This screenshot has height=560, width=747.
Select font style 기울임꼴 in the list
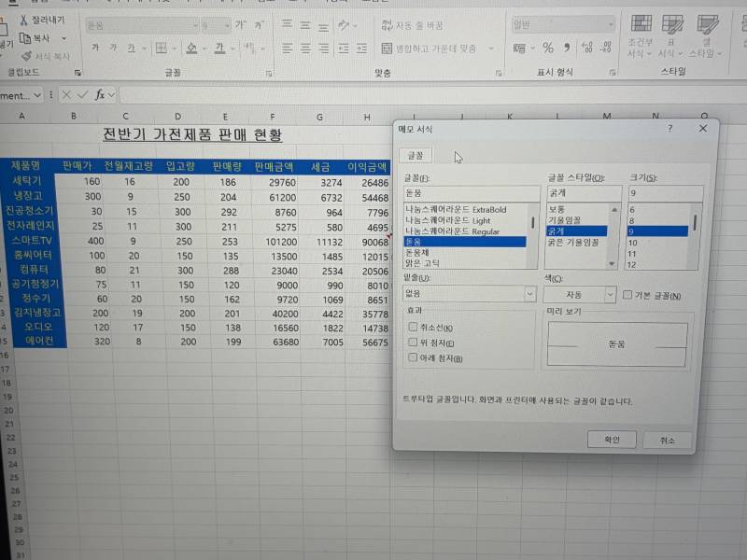pos(565,220)
